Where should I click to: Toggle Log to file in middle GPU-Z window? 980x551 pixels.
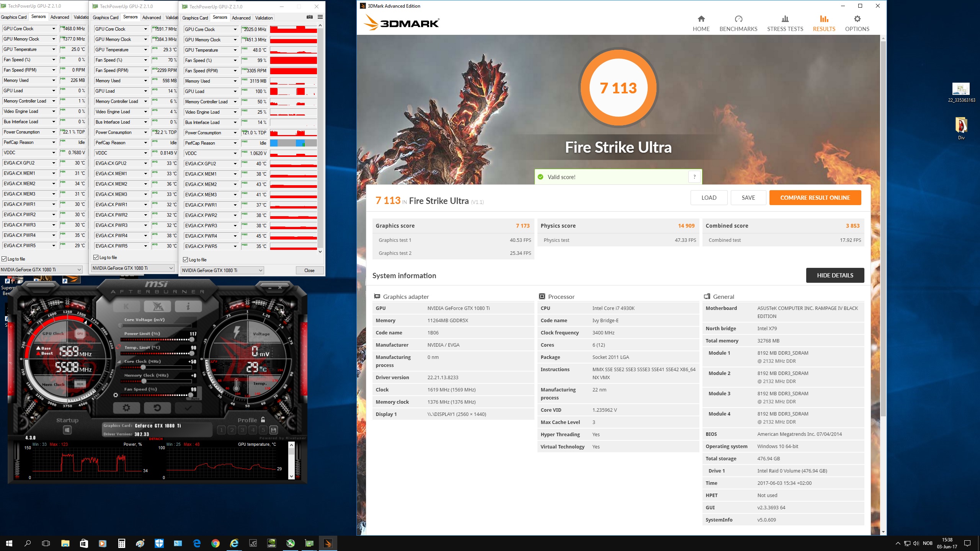pyautogui.click(x=96, y=258)
